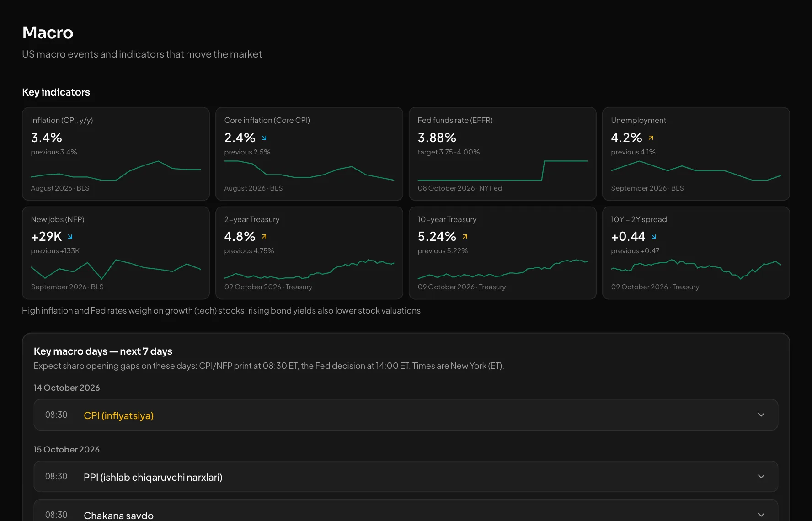Select the CPI (inflyatsiya) event title
This screenshot has width=812, height=521.
118,415
